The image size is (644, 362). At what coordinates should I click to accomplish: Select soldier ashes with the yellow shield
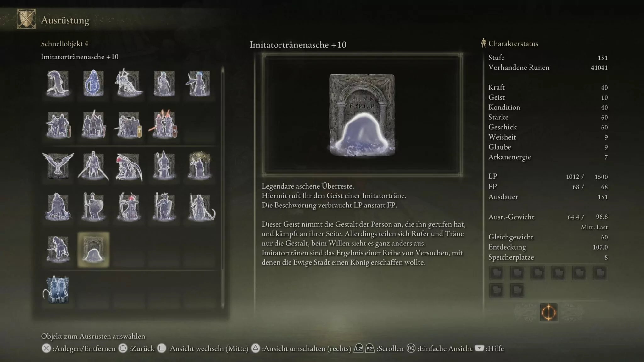129,125
